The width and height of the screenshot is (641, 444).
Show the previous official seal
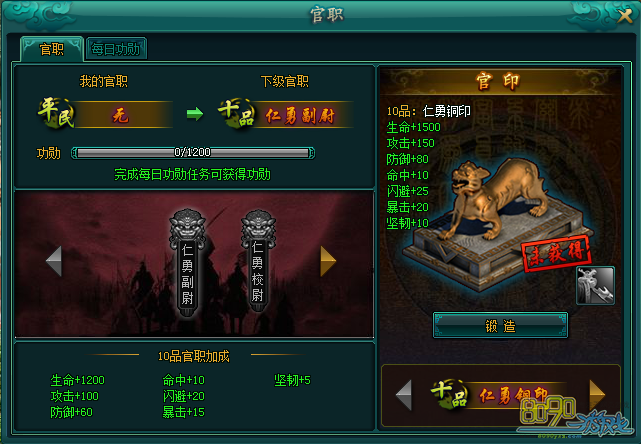(x=404, y=395)
